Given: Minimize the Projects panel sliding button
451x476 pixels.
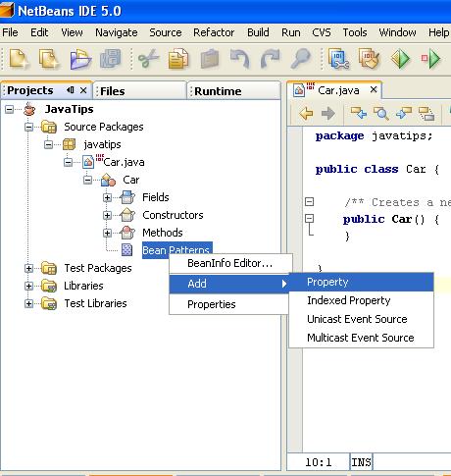Looking at the screenshot, I should (x=70, y=90).
